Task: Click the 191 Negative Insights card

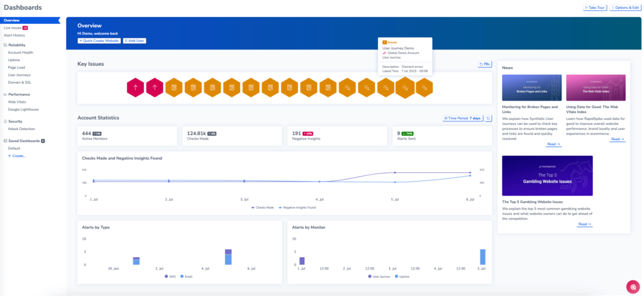Action: (337, 136)
